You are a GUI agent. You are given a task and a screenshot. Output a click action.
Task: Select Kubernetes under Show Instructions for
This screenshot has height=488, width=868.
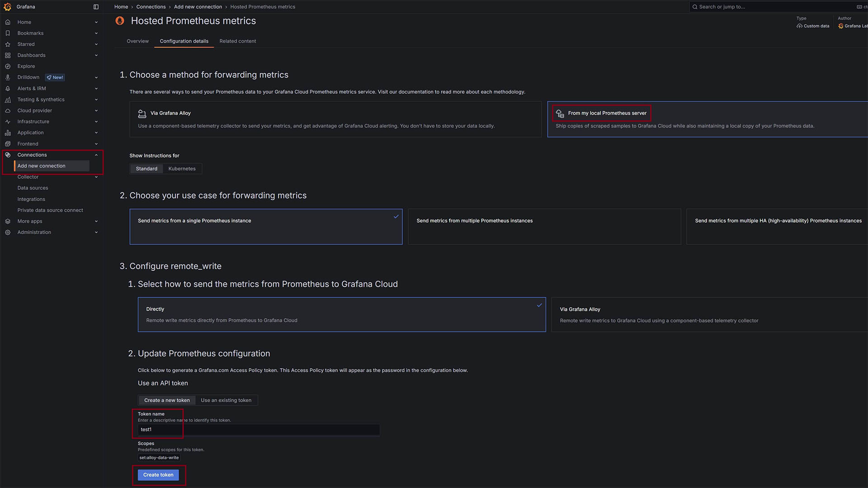182,169
